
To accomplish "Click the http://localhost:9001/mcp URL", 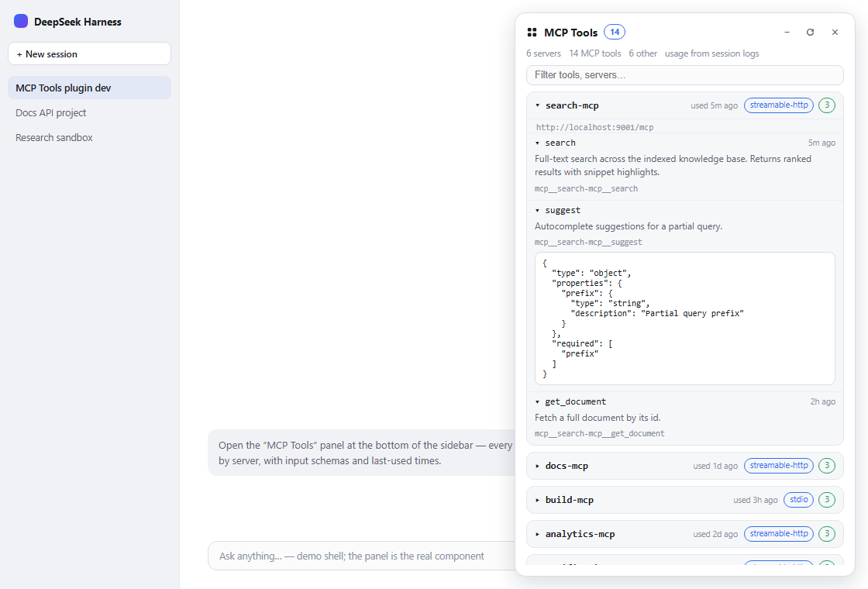I will pos(594,127).
